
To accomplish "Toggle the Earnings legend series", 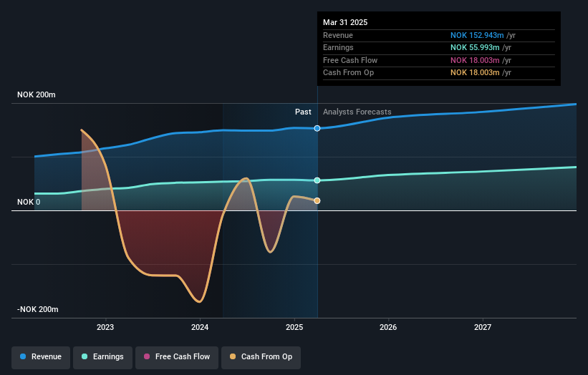I will coord(102,357).
